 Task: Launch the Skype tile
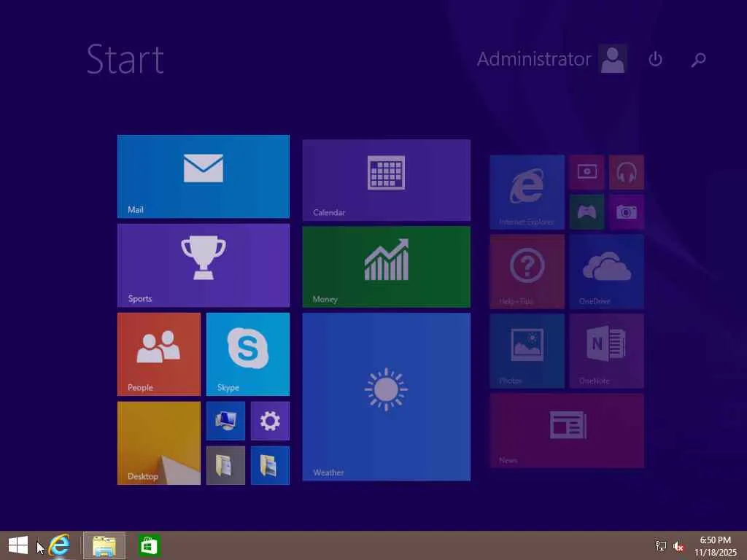248,354
